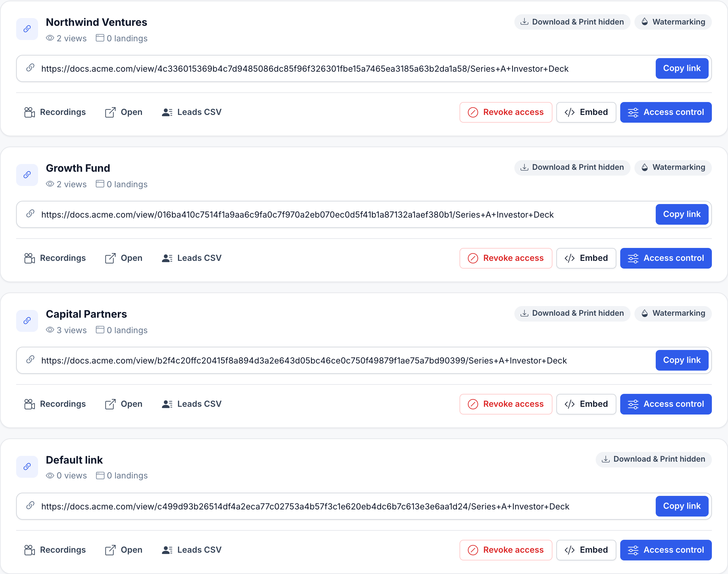Click the link icon beside Northwind Ventures
The height and width of the screenshot is (574, 728).
[x=27, y=29]
